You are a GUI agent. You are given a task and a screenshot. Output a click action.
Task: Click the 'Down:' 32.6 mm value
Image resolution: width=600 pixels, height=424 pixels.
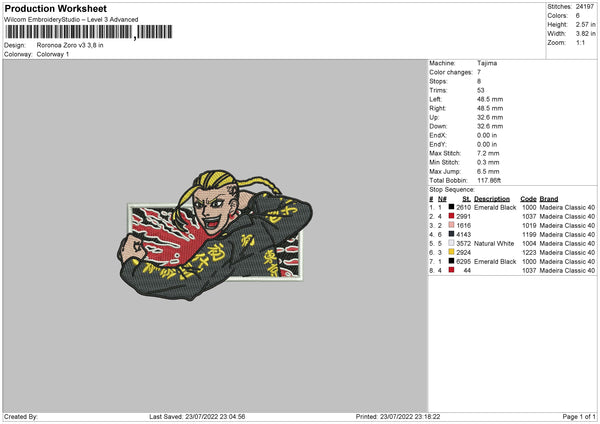[x=490, y=126]
